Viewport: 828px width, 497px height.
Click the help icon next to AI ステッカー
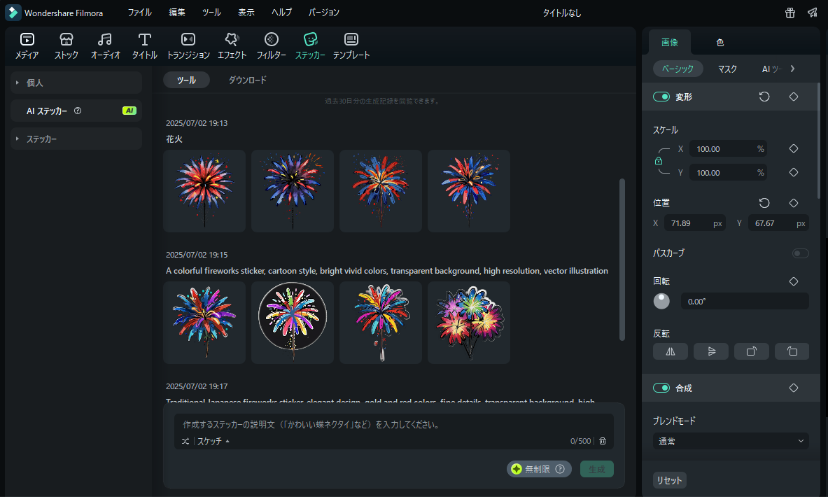click(x=78, y=111)
